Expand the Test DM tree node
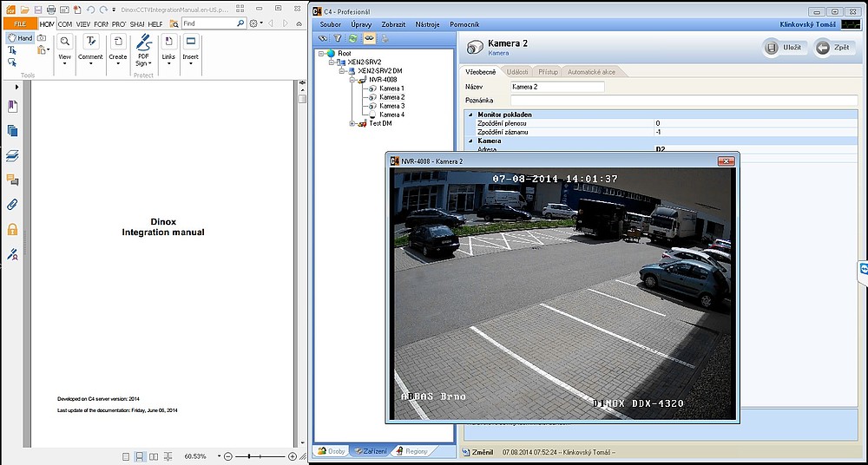Screen dimensions: 868x465 352,123
